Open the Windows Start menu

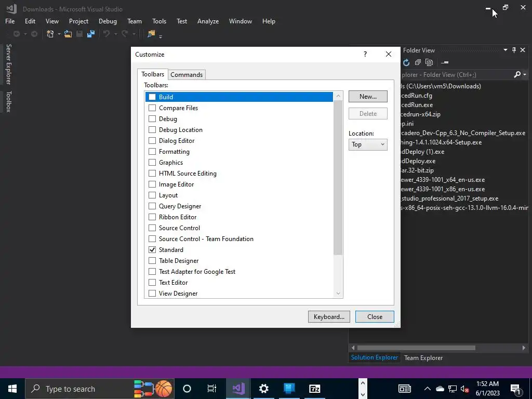(x=12, y=389)
